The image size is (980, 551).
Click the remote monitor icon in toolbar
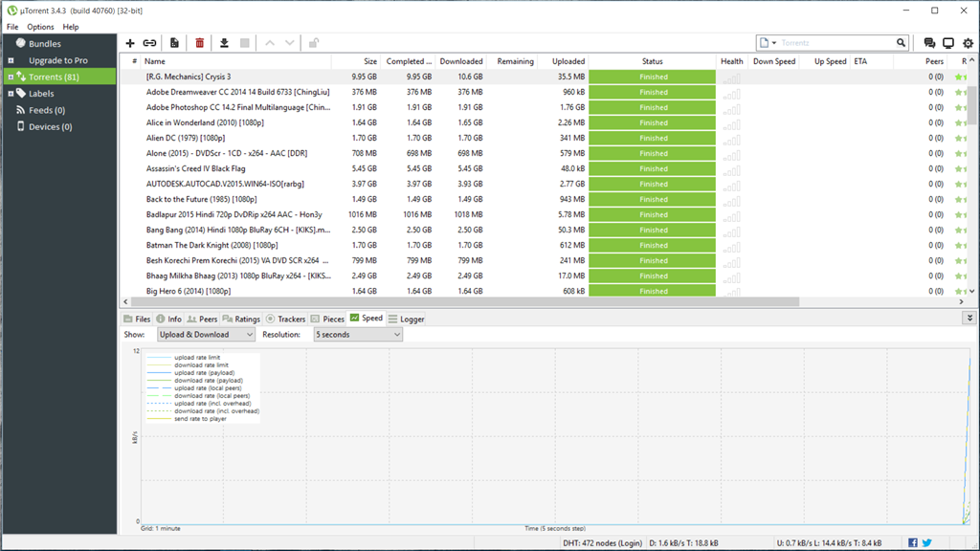(948, 43)
